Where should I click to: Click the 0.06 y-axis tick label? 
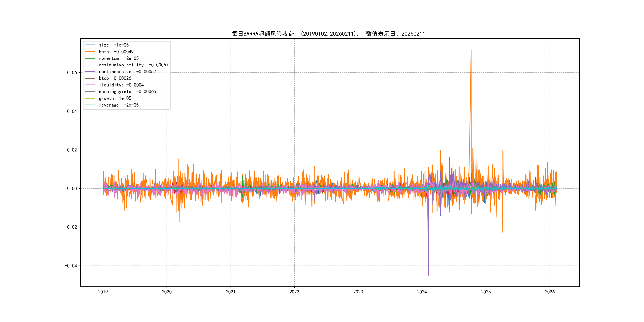click(72, 73)
